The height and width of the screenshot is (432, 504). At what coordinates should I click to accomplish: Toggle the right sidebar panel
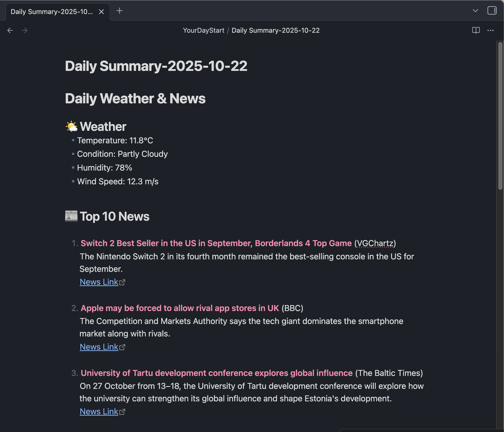[x=492, y=11]
